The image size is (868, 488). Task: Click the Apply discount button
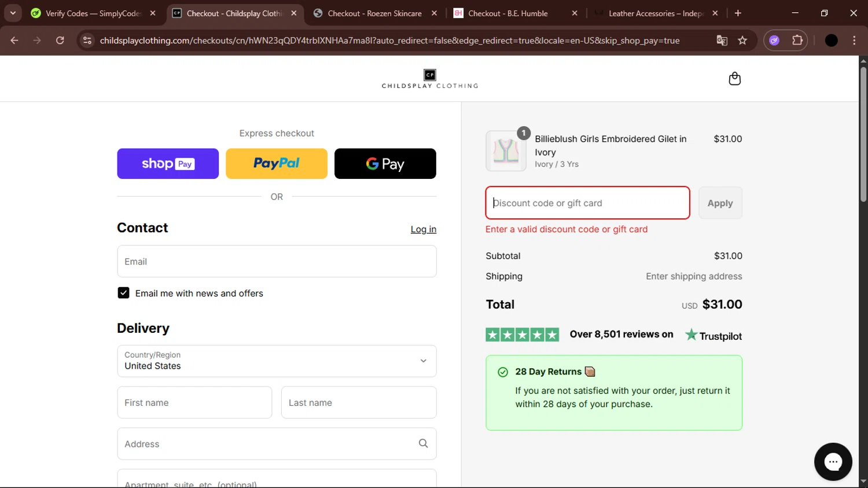[x=720, y=203]
